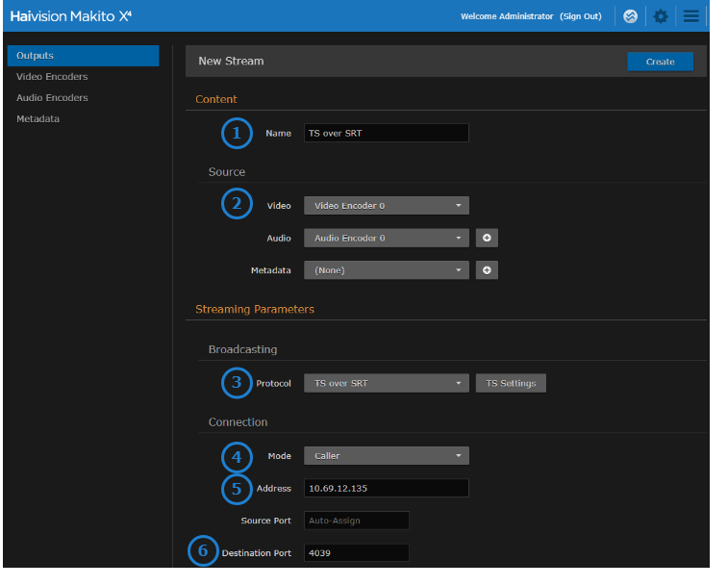Click the stream Name input field

[x=386, y=133]
